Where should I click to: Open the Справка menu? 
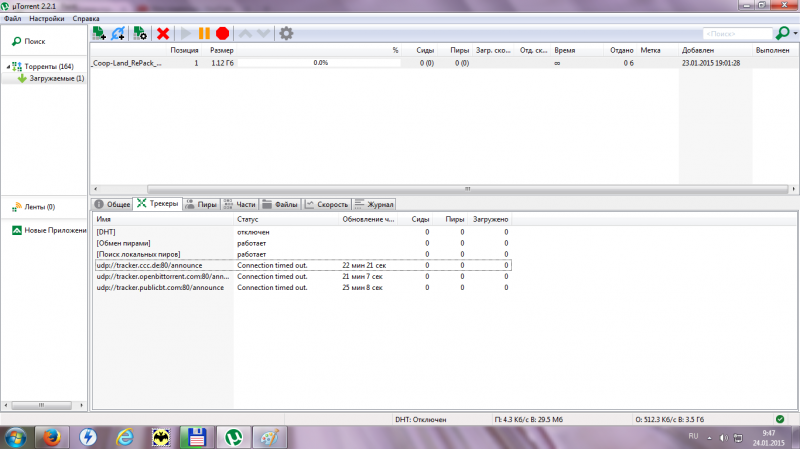[x=86, y=18]
